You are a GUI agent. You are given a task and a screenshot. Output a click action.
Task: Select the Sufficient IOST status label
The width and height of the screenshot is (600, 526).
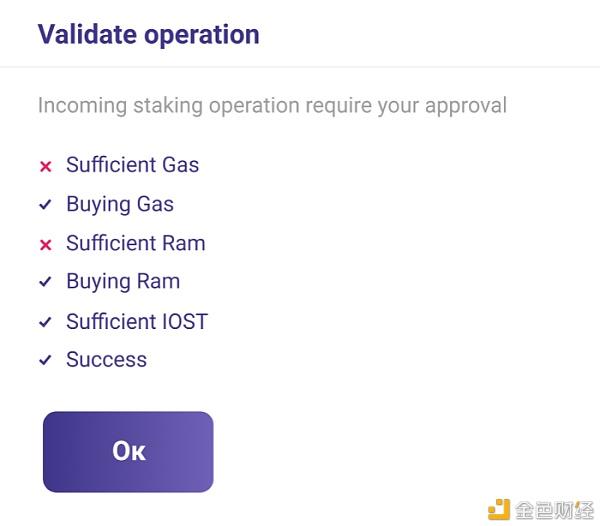click(x=137, y=321)
